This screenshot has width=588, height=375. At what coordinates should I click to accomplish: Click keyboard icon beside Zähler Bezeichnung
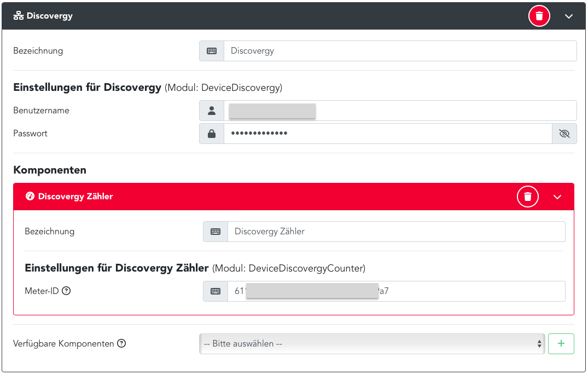point(216,232)
